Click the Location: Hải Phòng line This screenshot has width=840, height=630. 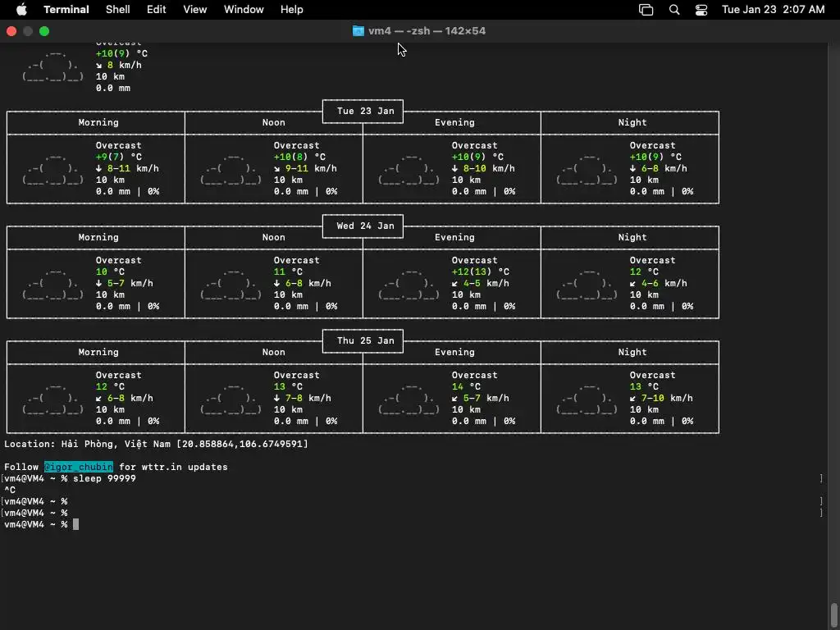[156, 444]
